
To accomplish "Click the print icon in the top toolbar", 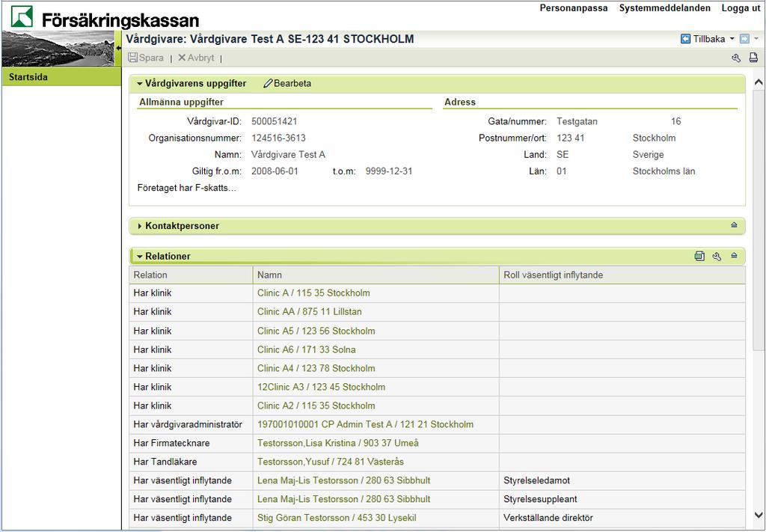I will click(x=753, y=58).
